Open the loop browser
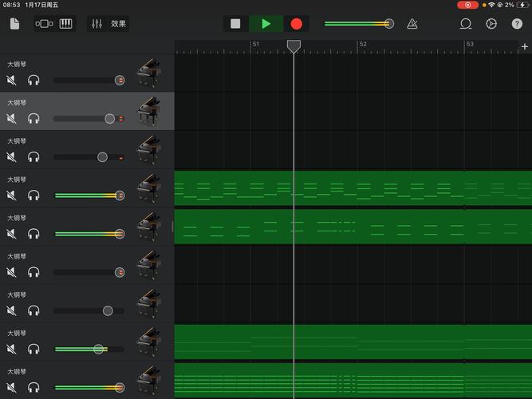 (466, 24)
